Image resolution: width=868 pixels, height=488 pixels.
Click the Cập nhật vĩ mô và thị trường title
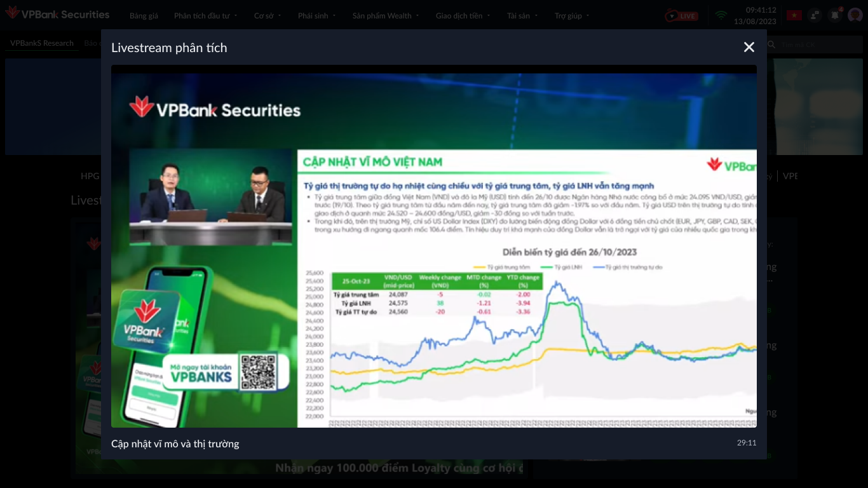coord(175,444)
